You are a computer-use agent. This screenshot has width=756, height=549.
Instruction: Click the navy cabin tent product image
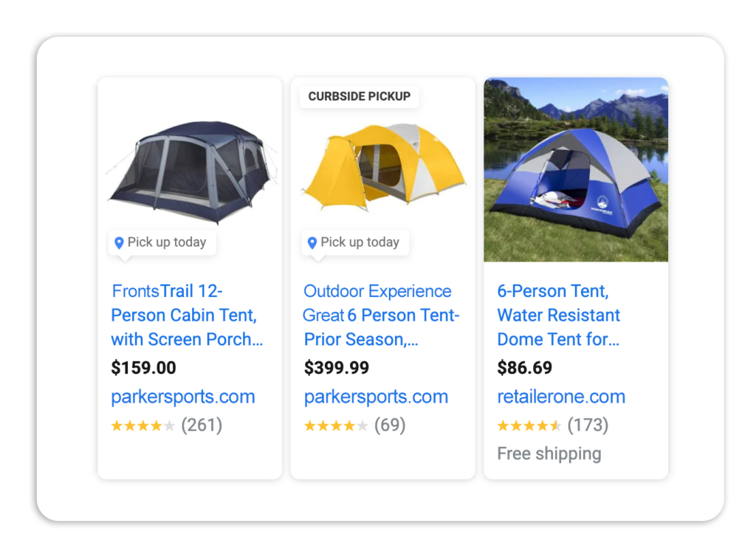click(x=191, y=172)
